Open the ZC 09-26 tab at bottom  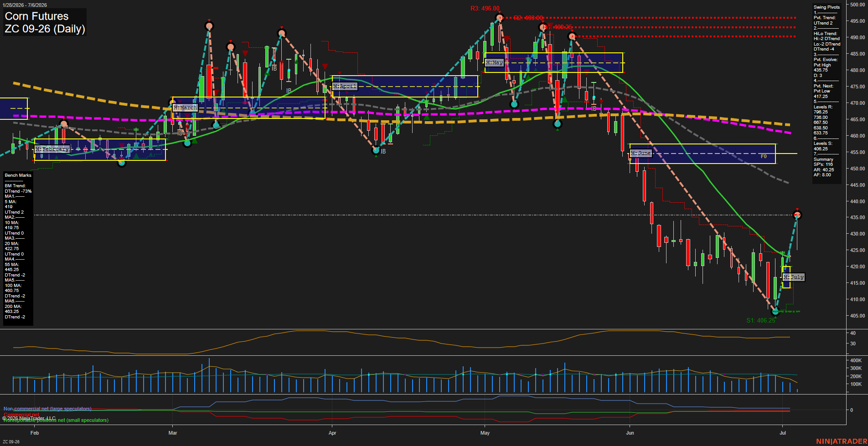pyautogui.click(x=11, y=442)
